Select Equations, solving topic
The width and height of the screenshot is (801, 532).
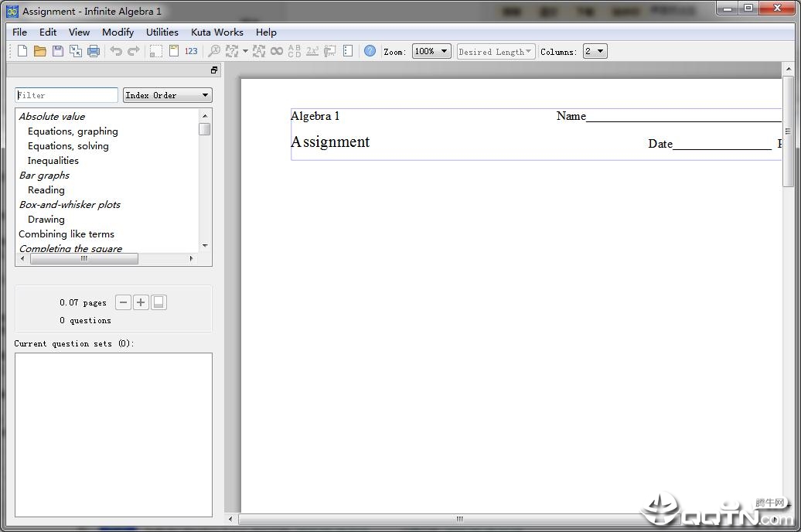pyautogui.click(x=69, y=146)
